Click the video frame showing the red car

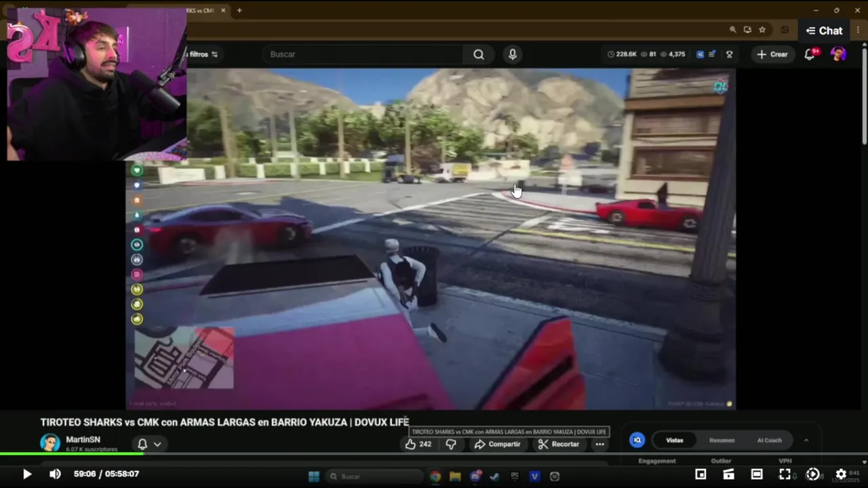point(431,239)
